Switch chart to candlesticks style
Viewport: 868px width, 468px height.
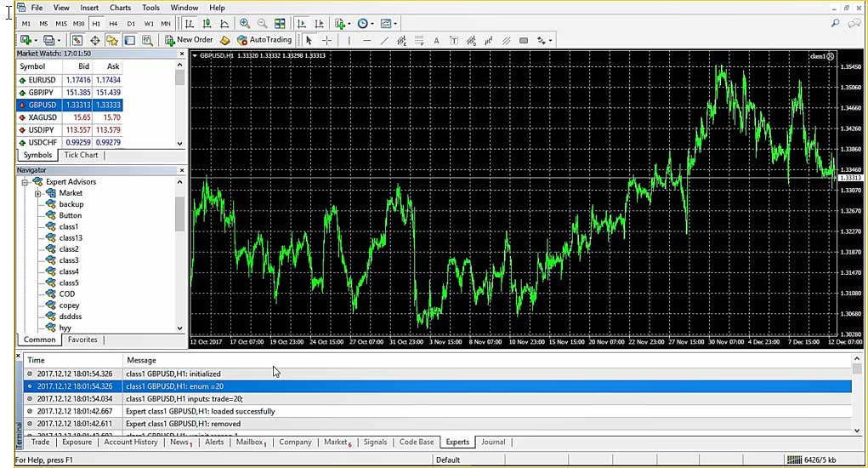(x=207, y=23)
